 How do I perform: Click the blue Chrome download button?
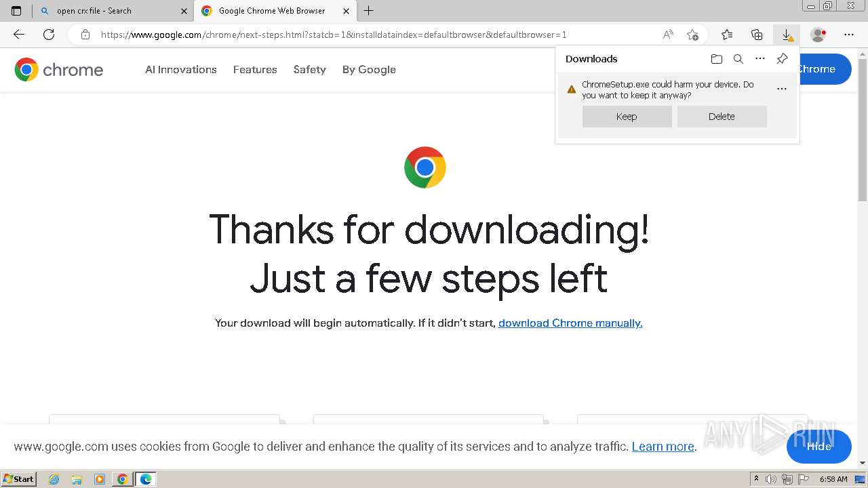[825, 69]
